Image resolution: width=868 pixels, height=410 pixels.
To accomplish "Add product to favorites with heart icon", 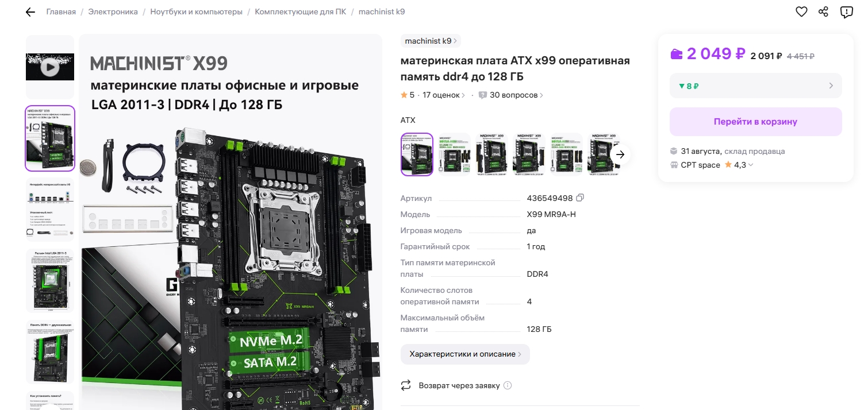I will (x=801, y=11).
